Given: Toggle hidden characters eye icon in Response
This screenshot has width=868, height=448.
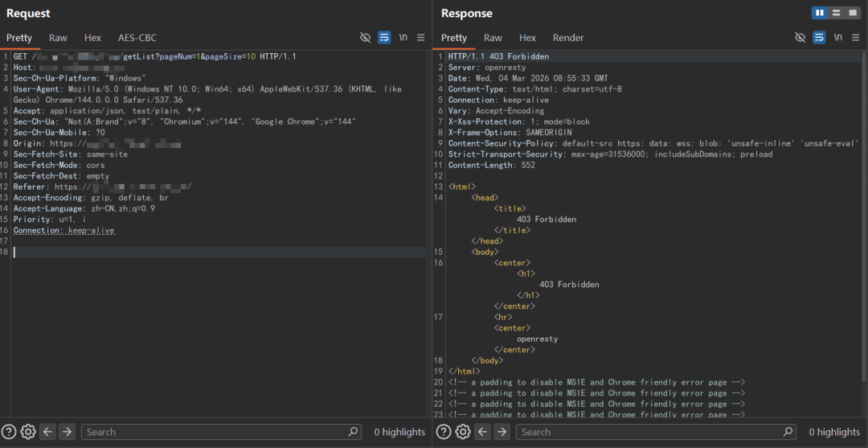Looking at the screenshot, I should (x=800, y=38).
